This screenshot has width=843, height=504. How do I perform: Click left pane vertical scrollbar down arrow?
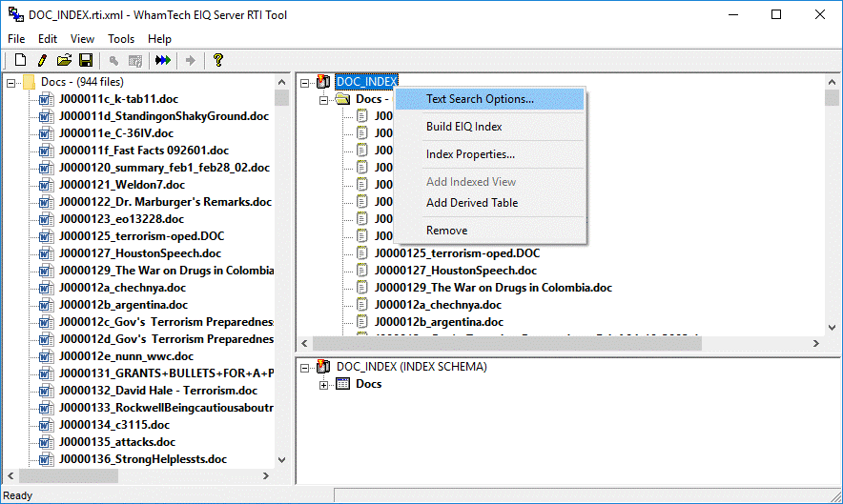[281, 460]
